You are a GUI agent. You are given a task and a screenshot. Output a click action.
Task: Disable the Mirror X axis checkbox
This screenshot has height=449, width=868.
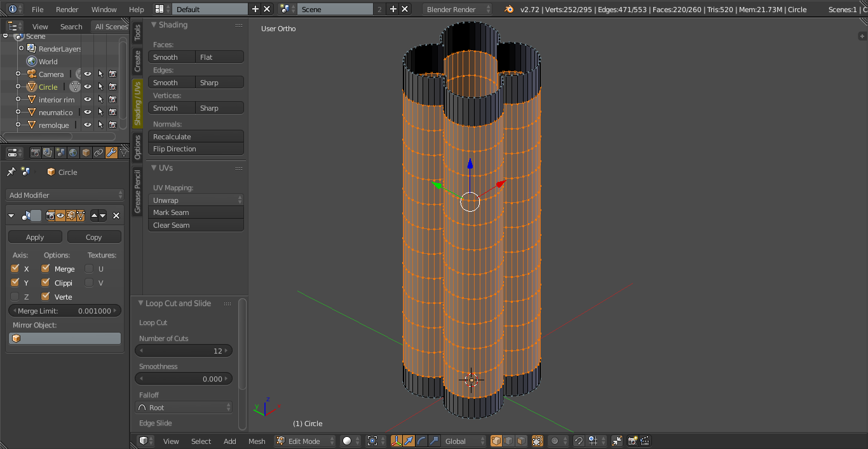tap(15, 268)
